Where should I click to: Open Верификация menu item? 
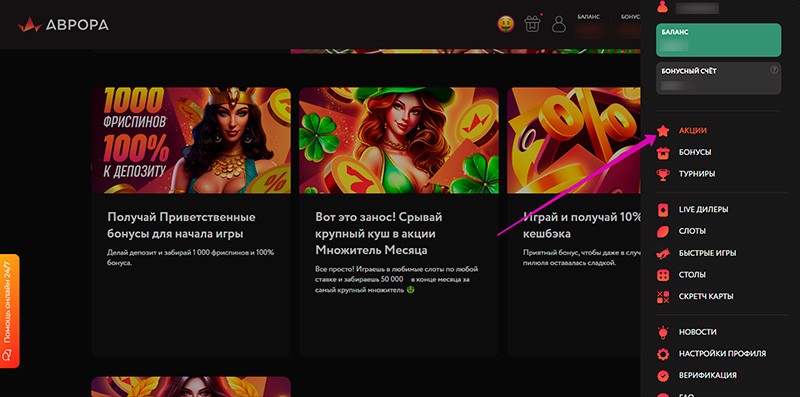[707, 376]
